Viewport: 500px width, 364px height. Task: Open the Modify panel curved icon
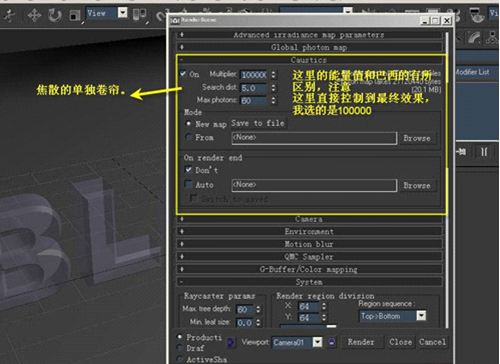coord(473,38)
